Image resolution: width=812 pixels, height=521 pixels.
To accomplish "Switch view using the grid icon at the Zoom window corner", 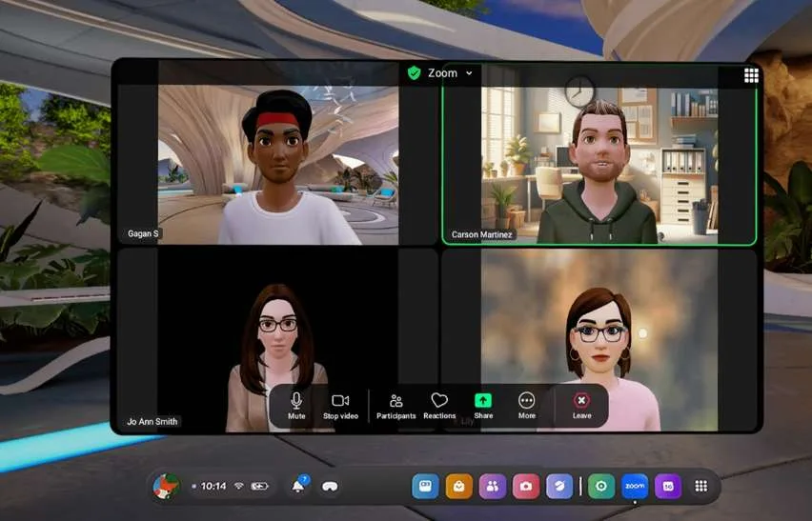I will (x=751, y=75).
